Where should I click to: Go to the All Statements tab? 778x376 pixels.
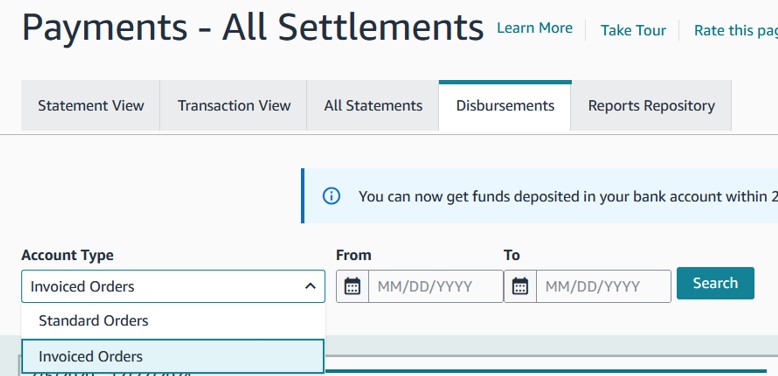pos(373,106)
